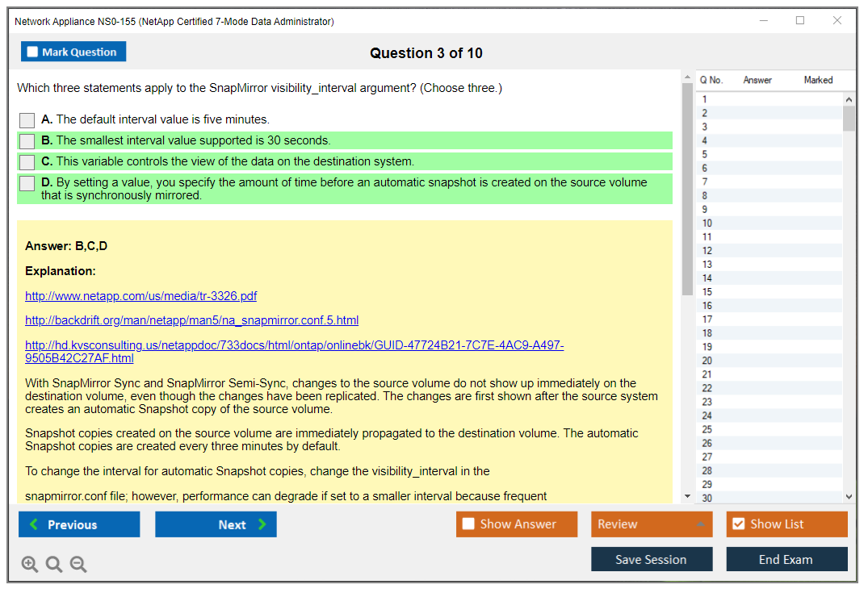Viewport: 868px width, 593px height.
Task: Toggle the Show Answer checkbox
Action: click(468, 524)
